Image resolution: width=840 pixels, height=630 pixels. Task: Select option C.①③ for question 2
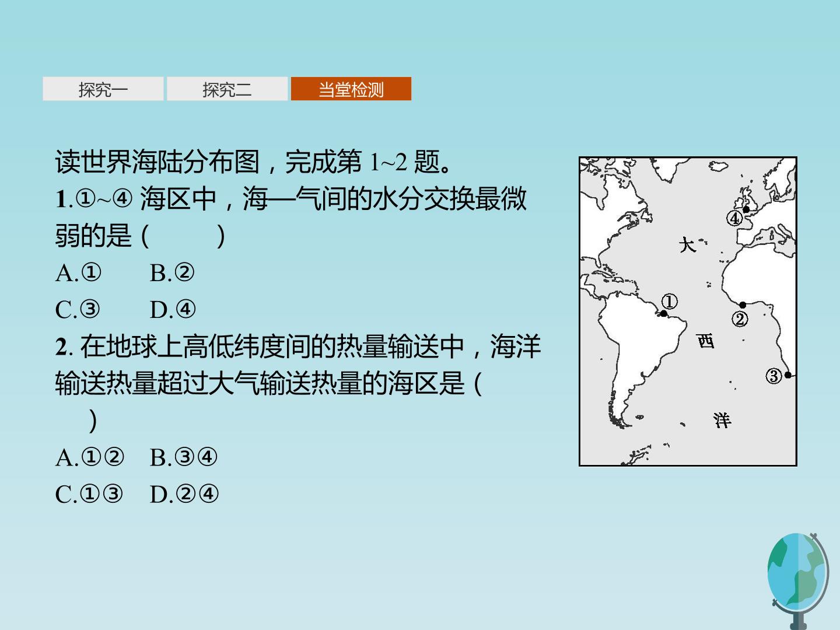89,495
